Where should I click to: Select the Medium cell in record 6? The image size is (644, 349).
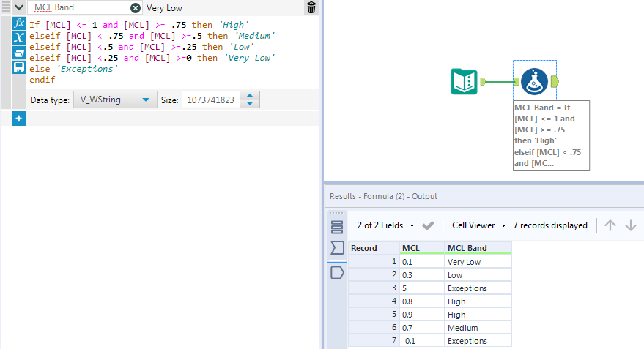478,327
